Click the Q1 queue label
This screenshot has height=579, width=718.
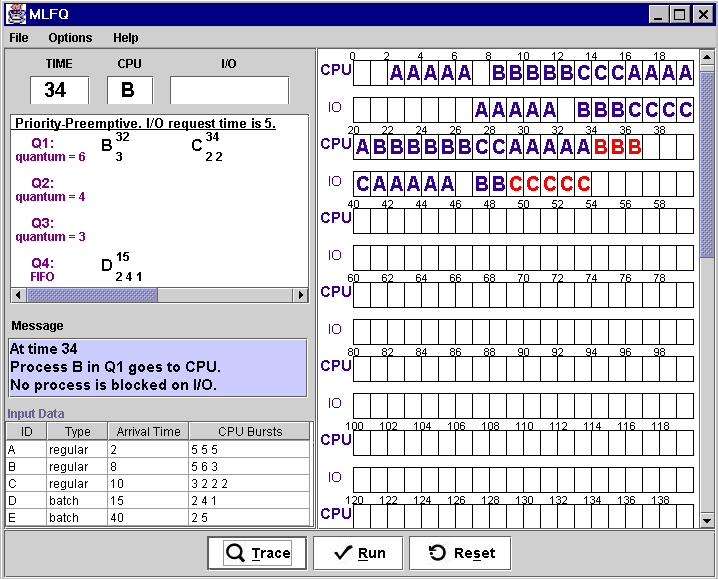tap(43, 143)
